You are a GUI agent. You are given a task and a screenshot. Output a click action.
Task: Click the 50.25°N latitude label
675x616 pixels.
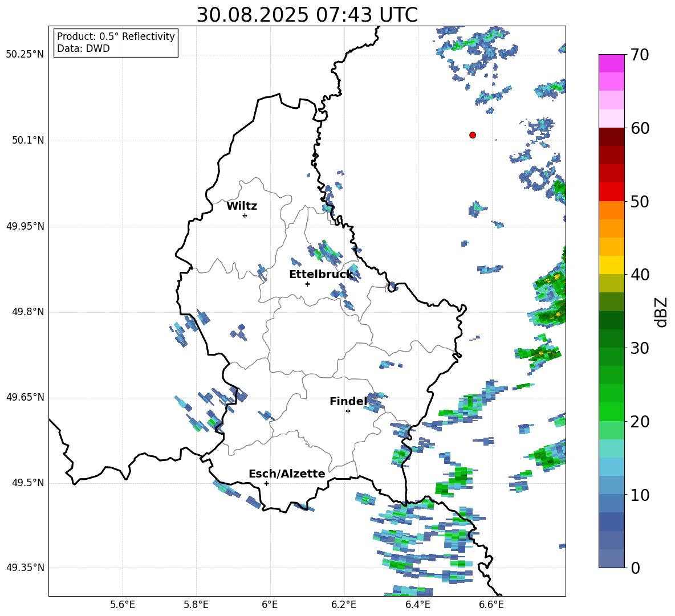(25, 55)
